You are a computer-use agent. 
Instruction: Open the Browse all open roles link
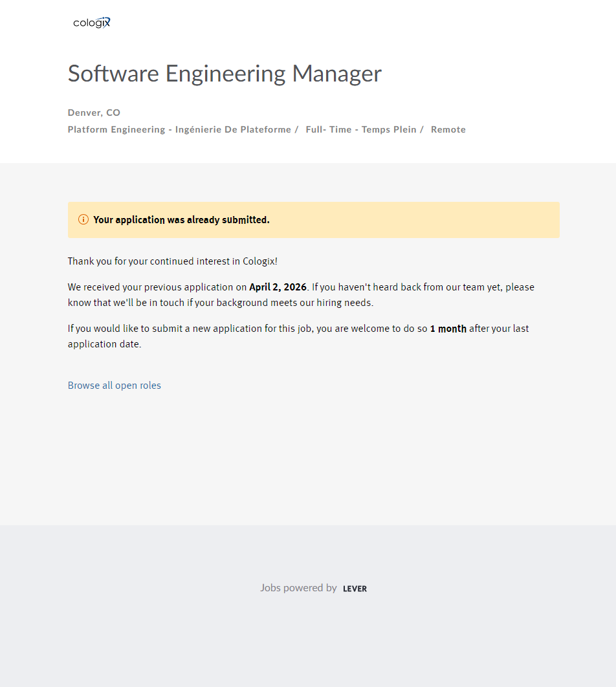click(115, 386)
